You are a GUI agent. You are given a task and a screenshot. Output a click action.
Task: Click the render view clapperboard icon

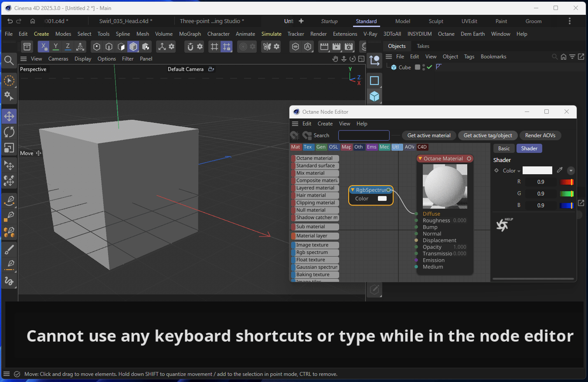coord(324,47)
